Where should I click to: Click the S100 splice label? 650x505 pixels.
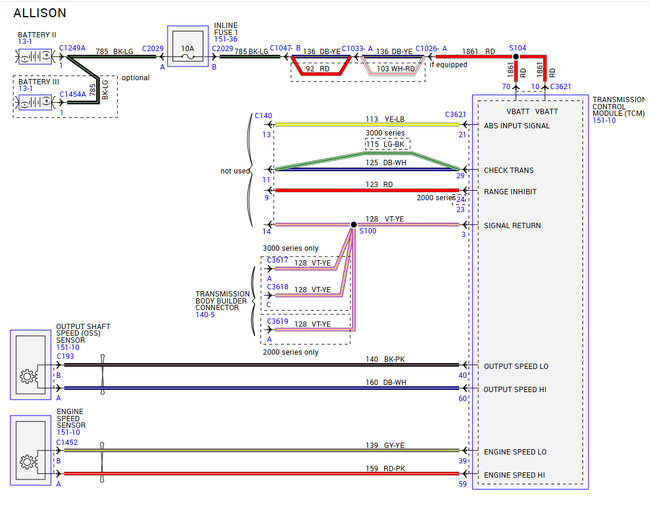tap(368, 231)
